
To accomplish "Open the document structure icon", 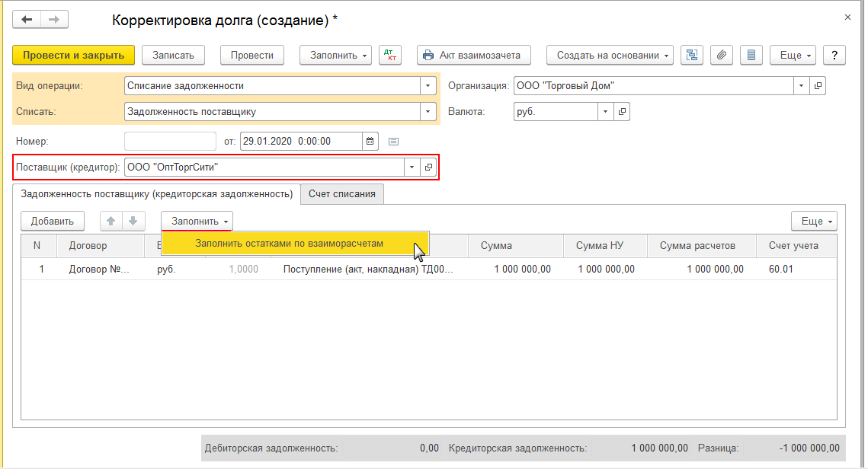I will [x=692, y=55].
